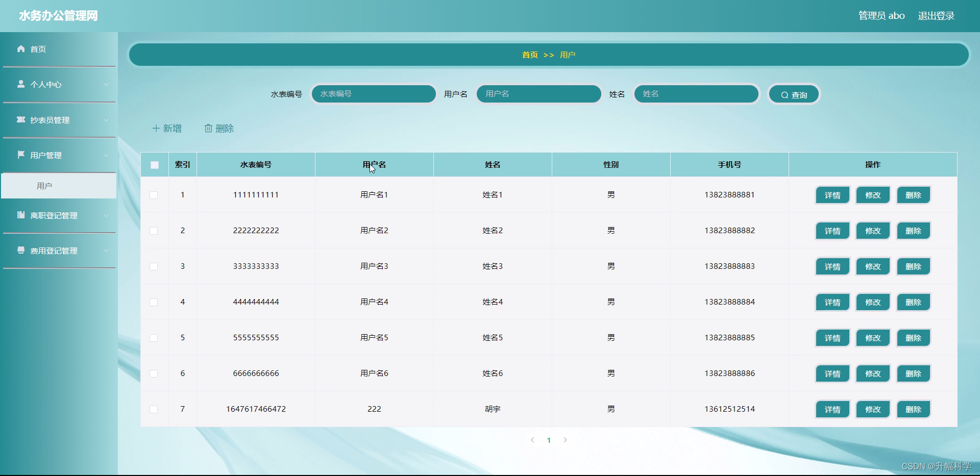Click the trash icon next to 删除
The height and width of the screenshot is (476, 980).
[208, 128]
